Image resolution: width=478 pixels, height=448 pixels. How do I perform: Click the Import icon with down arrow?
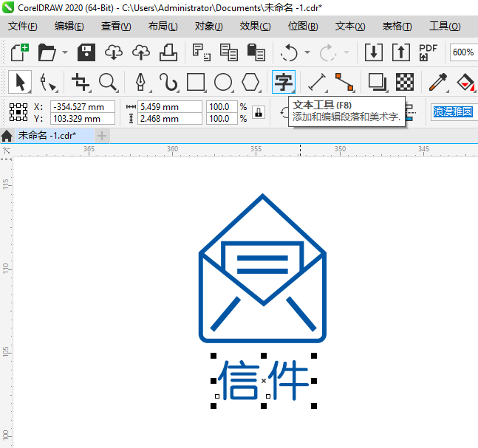[374, 52]
